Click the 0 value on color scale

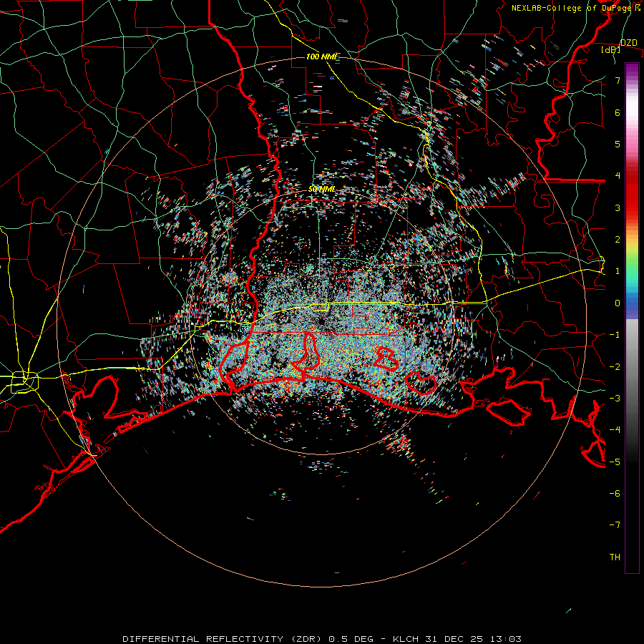click(x=618, y=303)
